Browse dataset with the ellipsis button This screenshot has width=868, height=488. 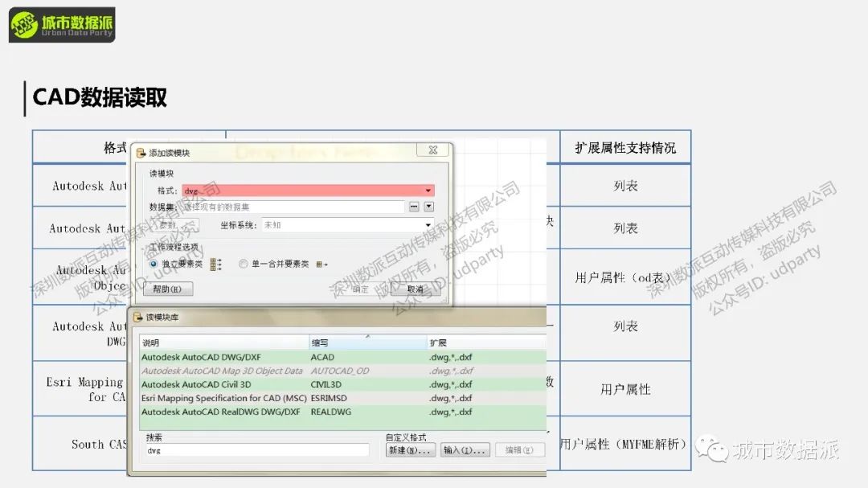coord(414,207)
